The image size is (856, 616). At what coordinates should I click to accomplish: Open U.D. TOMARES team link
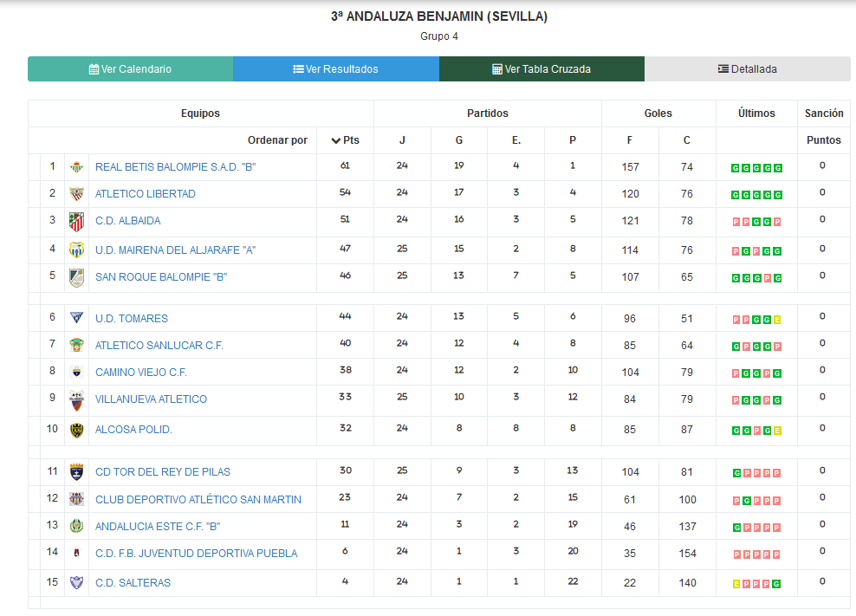pos(132,318)
